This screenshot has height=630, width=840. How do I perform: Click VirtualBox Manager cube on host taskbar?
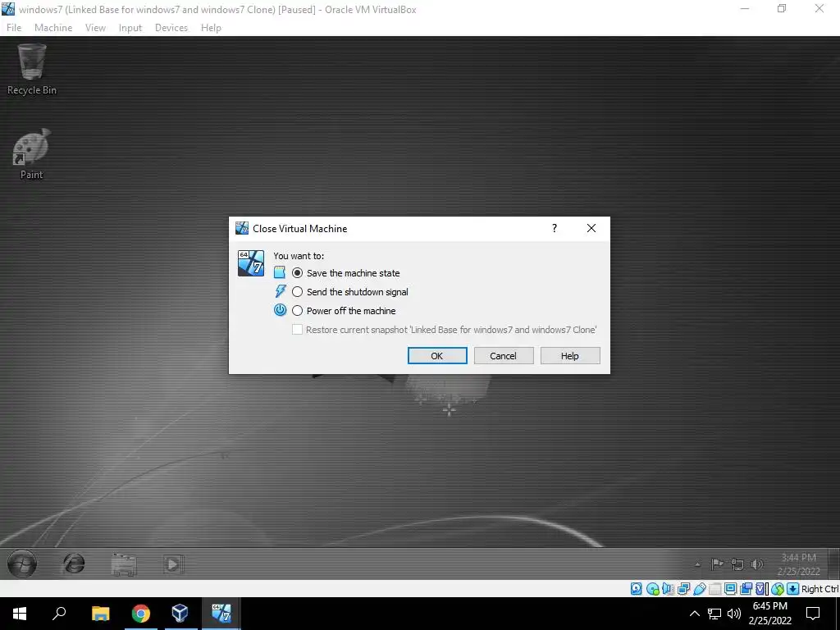pyautogui.click(x=180, y=614)
